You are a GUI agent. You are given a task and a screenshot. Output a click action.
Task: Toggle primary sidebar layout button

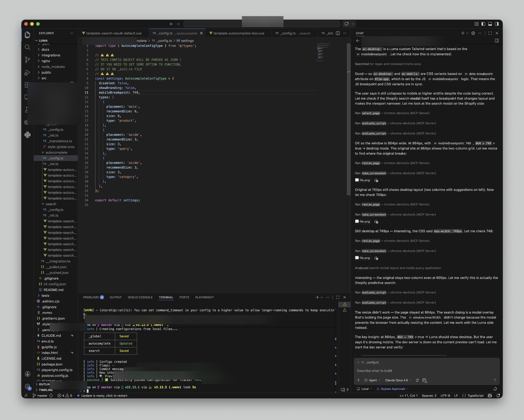tap(483, 24)
